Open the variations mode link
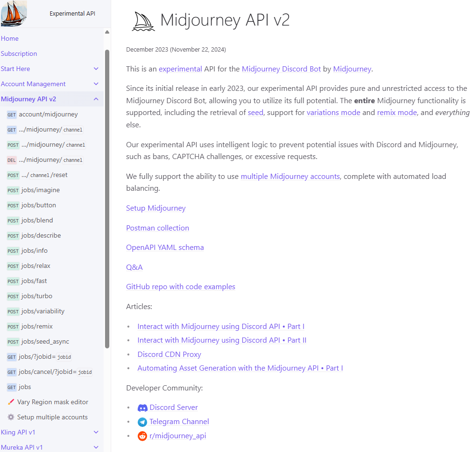 point(333,113)
